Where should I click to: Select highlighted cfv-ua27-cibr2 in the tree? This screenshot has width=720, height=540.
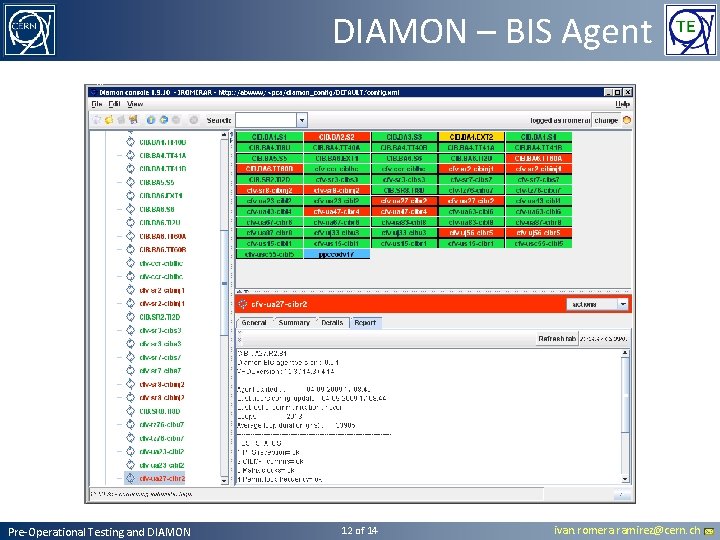162,478
